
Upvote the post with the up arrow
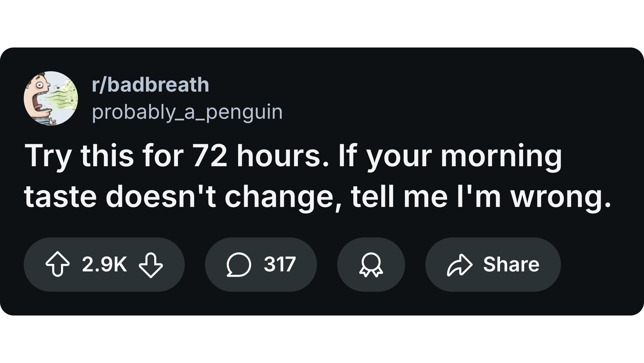(57, 265)
